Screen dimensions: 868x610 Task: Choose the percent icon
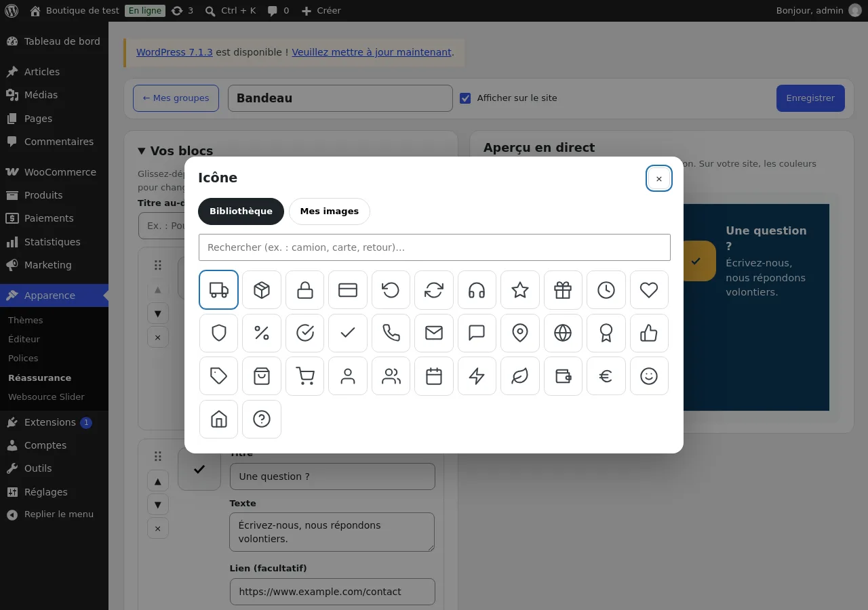point(262,333)
